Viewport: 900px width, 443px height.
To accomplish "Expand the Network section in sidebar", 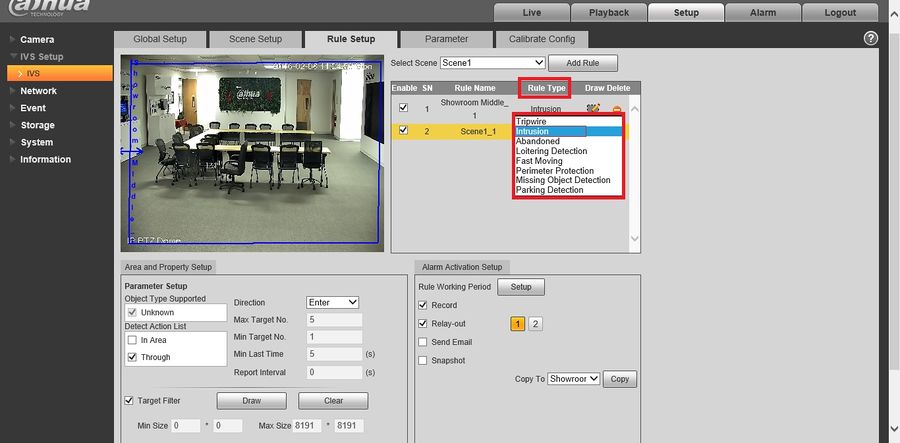I will click(38, 91).
